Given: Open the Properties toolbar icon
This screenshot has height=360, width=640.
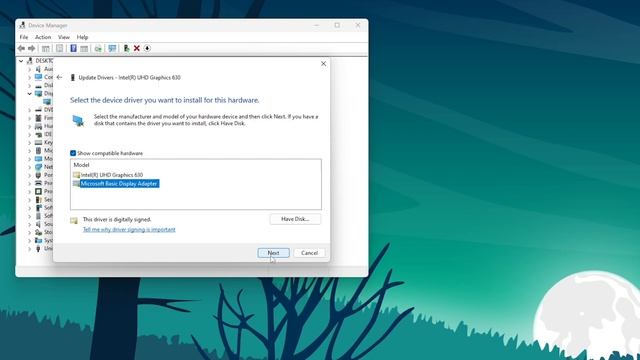Looking at the screenshot, I should click(60, 49).
